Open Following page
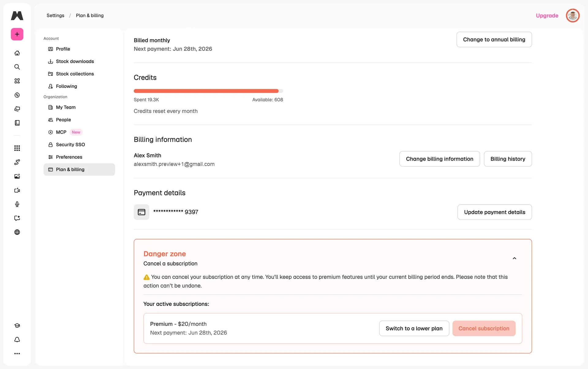This screenshot has height=369, width=588. pos(79,86)
